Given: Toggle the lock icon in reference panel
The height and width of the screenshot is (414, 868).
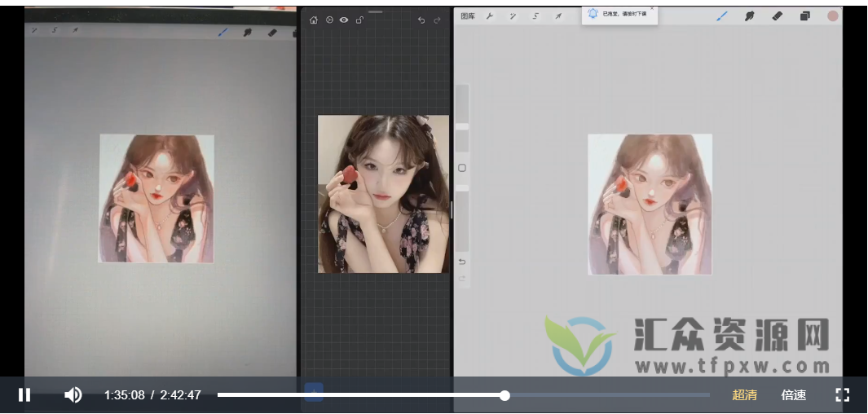Looking at the screenshot, I should point(359,20).
